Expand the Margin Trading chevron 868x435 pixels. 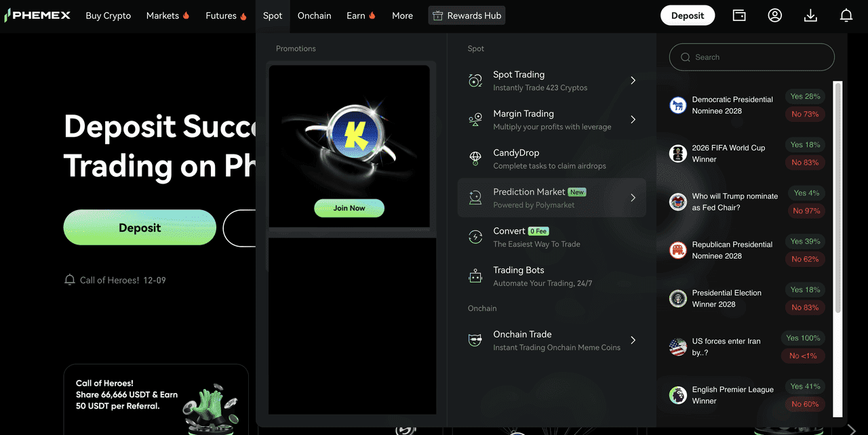633,120
